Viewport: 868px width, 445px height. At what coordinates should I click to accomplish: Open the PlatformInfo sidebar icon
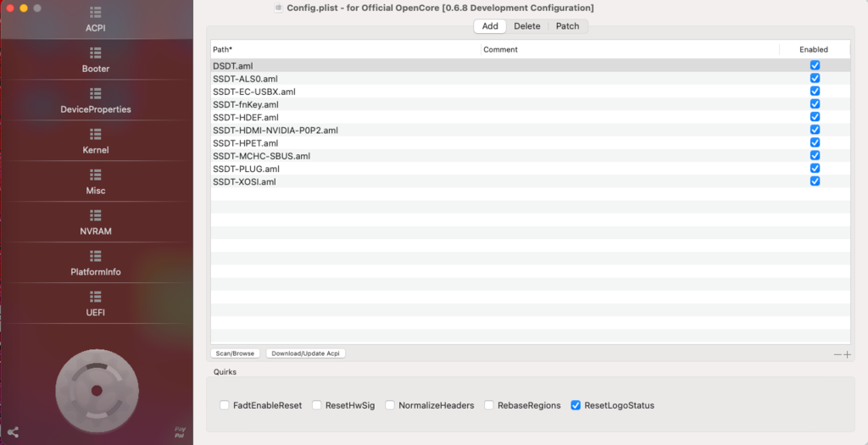pos(96,256)
